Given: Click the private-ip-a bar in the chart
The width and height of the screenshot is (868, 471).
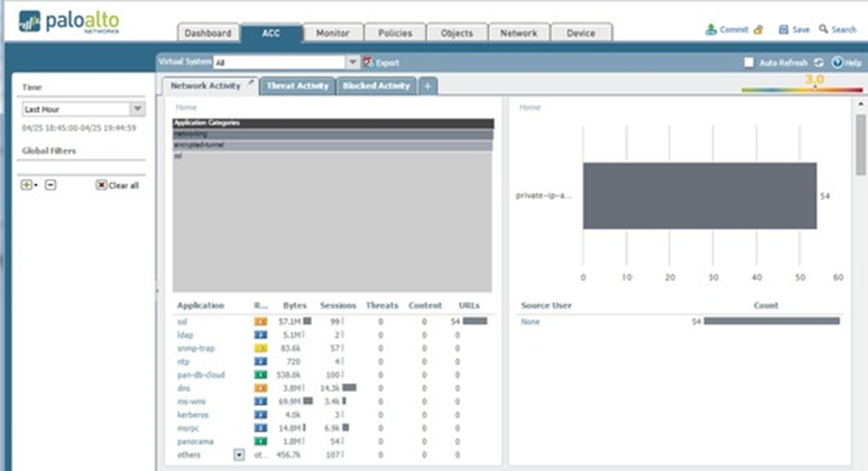Looking at the screenshot, I should tap(699, 196).
